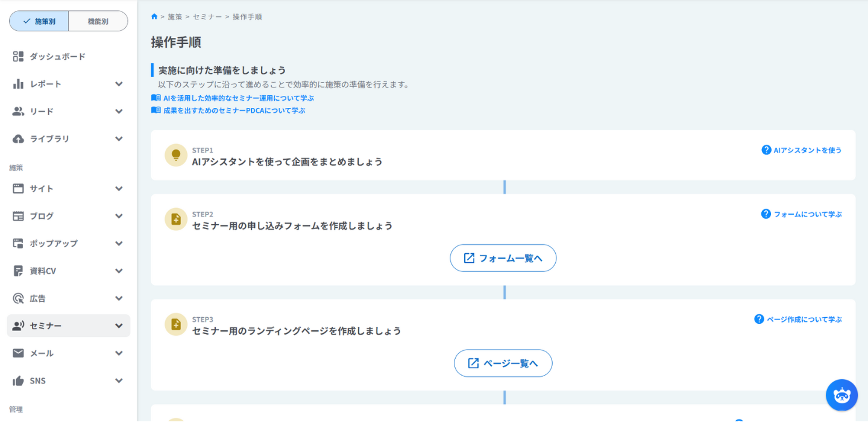
Task: Expand the メール menu chevron
Action: point(119,353)
